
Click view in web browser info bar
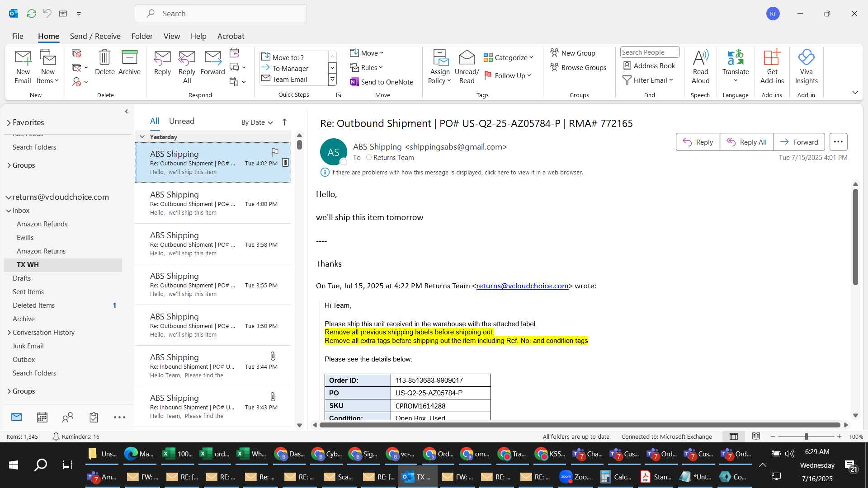tap(457, 172)
